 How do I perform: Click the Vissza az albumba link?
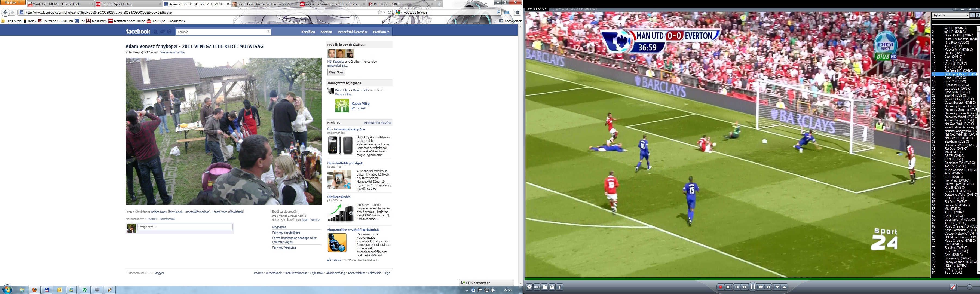172,53
